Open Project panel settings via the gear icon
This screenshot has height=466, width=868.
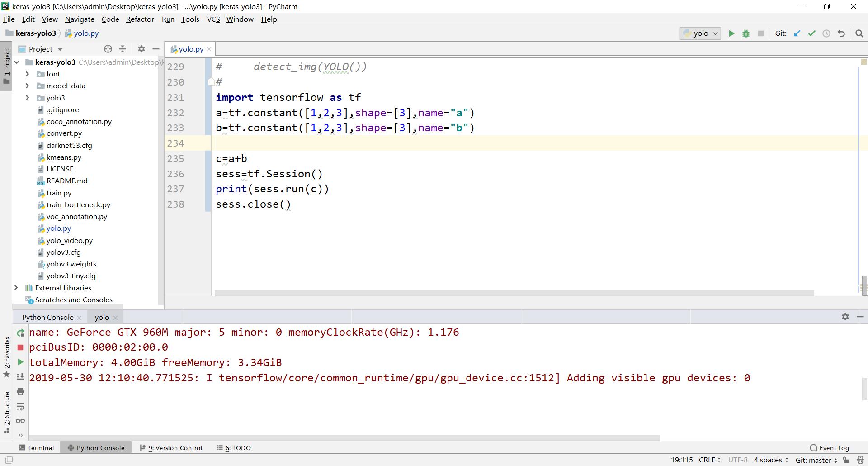141,49
